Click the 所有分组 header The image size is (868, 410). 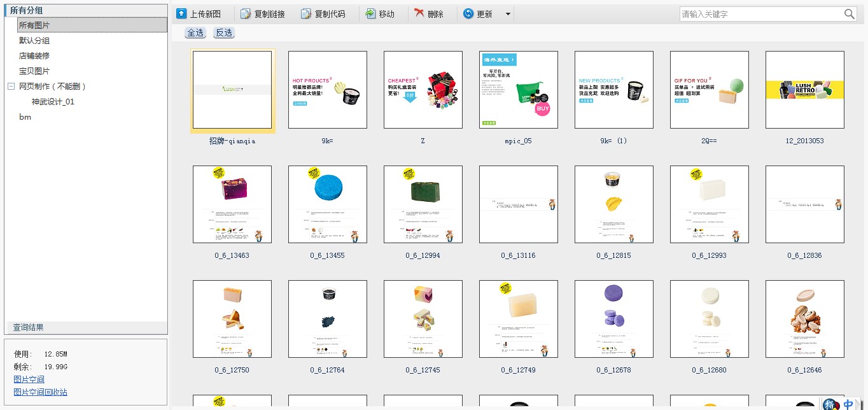pyautogui.click(x=86, y=11)
